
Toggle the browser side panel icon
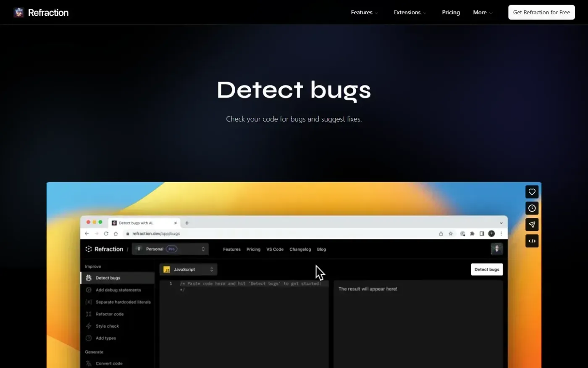(482, 234)
